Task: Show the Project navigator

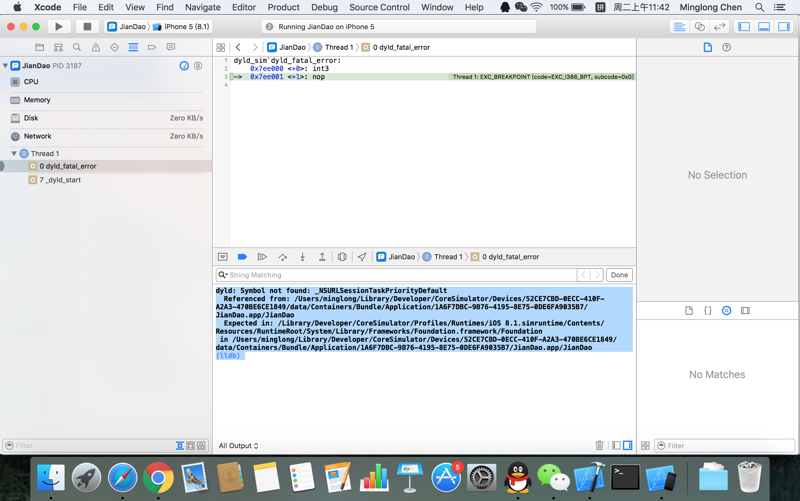Action: 39,47
